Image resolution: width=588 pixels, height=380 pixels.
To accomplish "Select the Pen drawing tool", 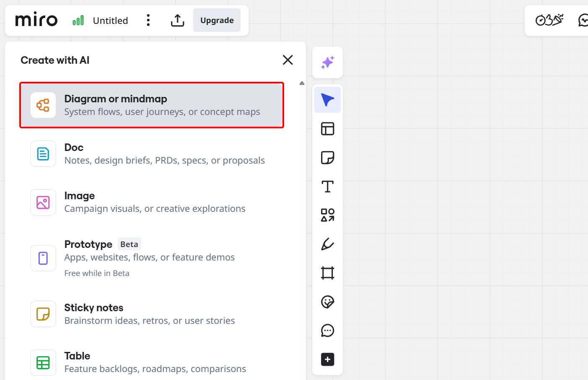I will [x=327, y=244].
